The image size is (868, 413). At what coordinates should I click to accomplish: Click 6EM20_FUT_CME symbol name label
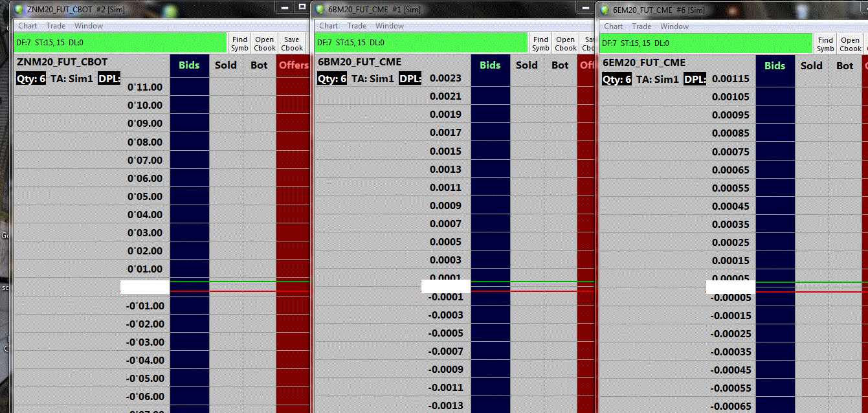pos(644,63)
